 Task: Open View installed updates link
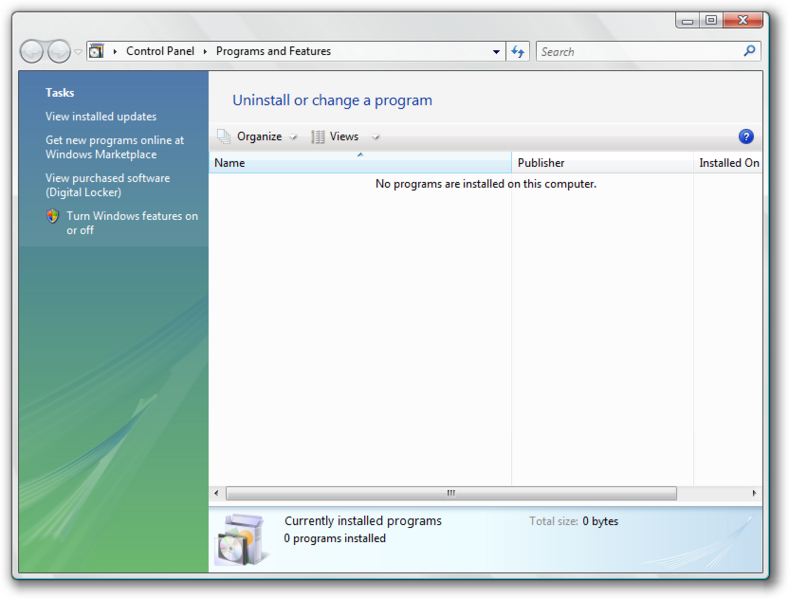pyautogui.click(x=101, y=116)
